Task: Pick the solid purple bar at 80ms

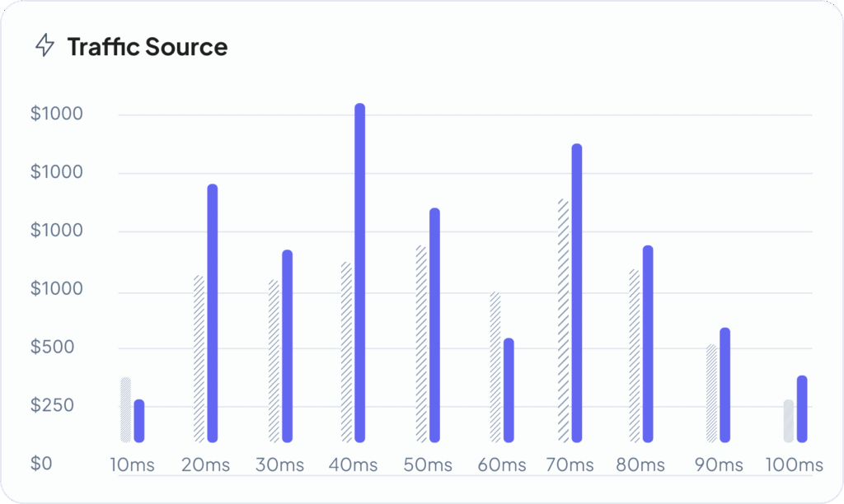Action: pyautogui.click(x=648, y=343)
